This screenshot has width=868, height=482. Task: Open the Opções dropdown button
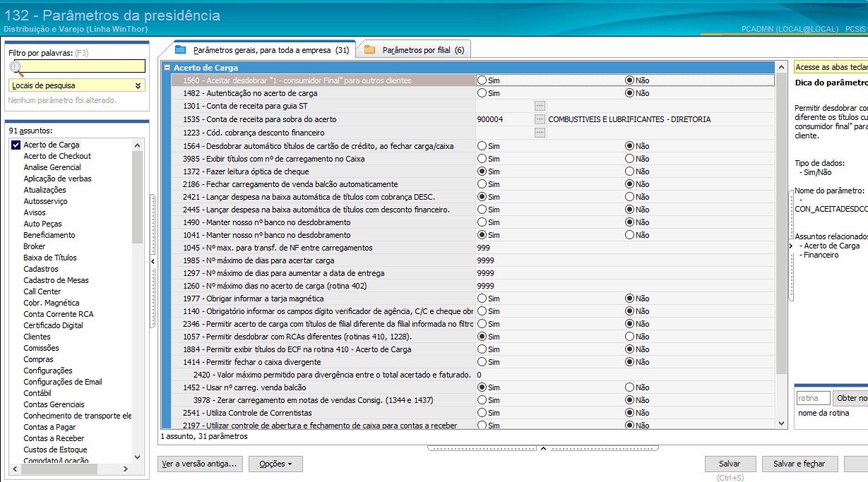coord(275,464)
